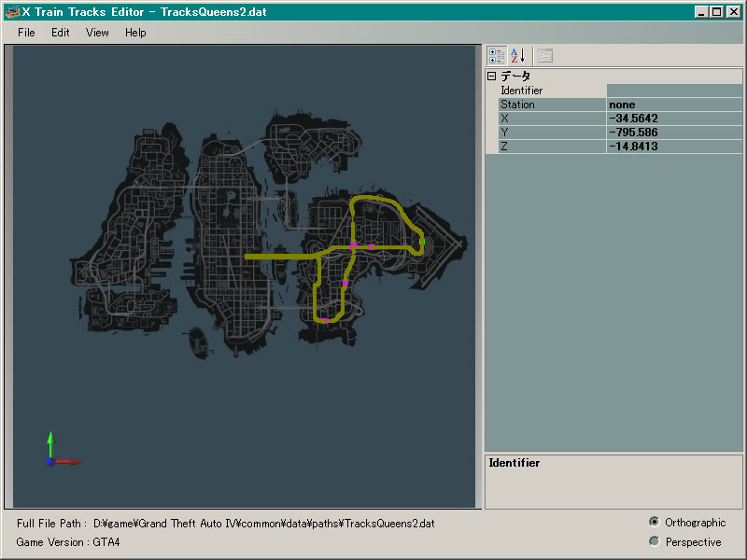
Task: Select the Orthographic radio button
Action: tap(655, 522)
